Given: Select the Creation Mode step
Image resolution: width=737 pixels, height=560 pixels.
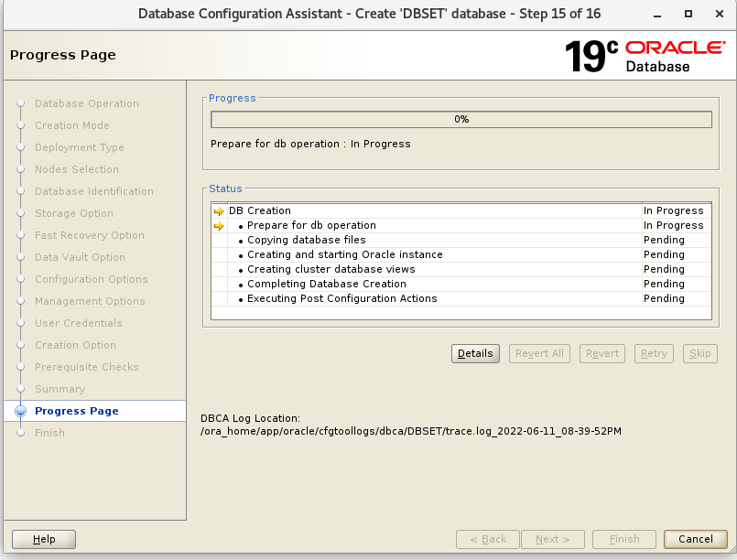Looking at the screenshot, I should pos(72,125).
